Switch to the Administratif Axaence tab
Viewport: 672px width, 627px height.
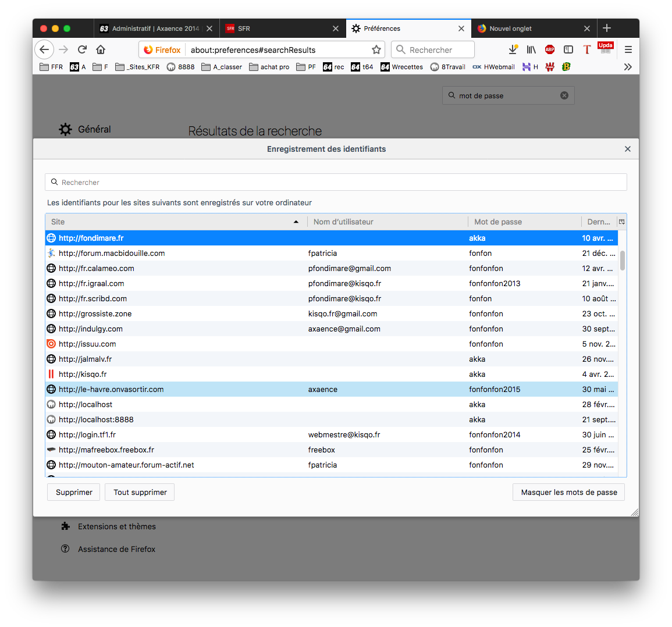pos(156,28)
